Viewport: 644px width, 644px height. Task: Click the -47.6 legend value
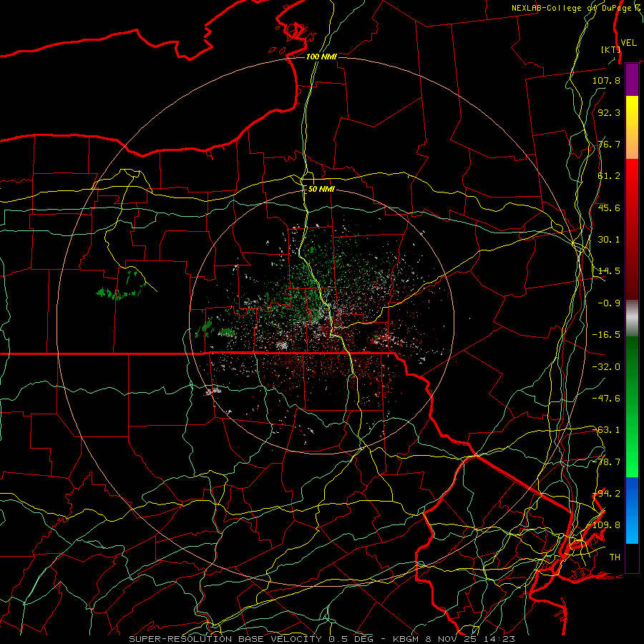[606, 399]
